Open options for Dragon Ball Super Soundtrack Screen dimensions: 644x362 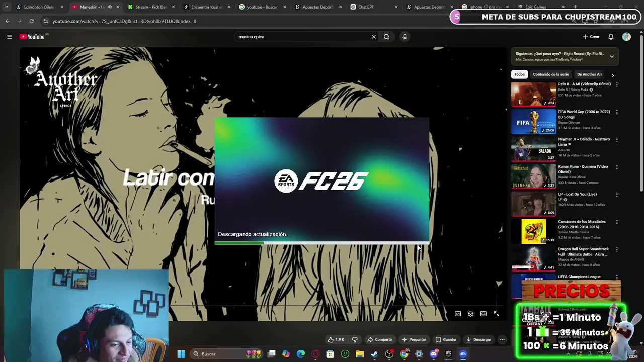pos(617,249)
